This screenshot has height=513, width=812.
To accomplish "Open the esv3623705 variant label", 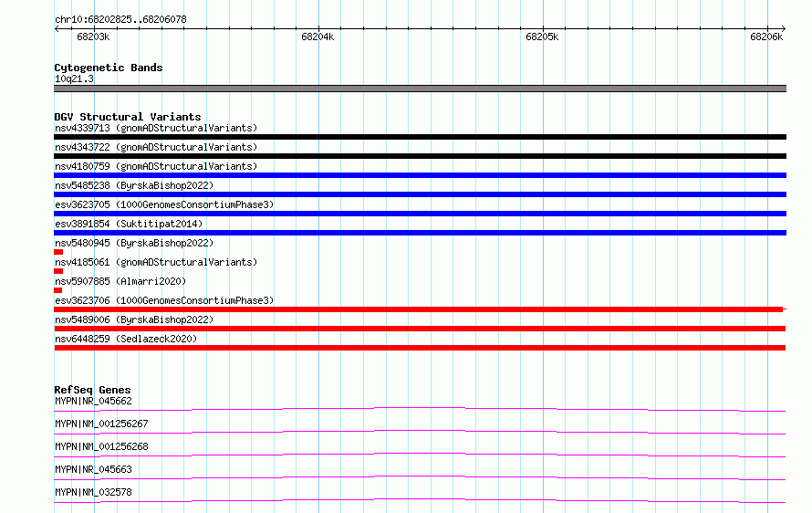I will pyautogui.click(x=164, y=204).
